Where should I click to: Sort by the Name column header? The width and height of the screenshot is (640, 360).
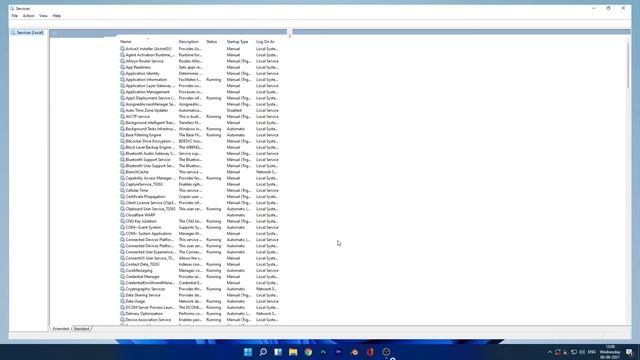click(x=126, y=42)
